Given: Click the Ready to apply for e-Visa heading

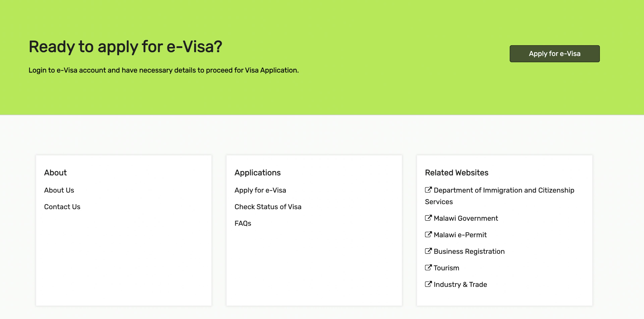Looking at the screenshot, I should point(125,47).
